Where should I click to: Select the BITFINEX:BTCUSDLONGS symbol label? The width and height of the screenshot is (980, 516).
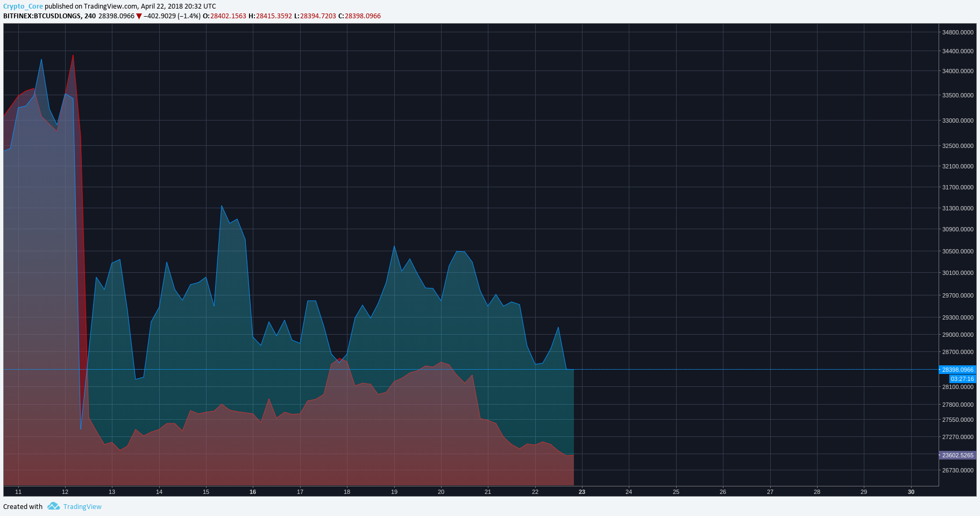tap(42, 16)
